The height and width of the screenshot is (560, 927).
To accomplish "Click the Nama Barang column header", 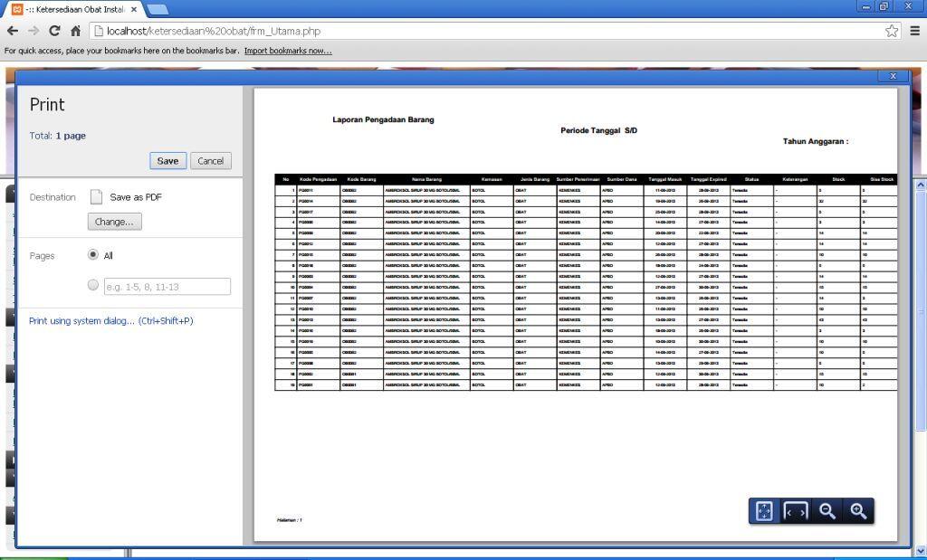I will 427,179.
